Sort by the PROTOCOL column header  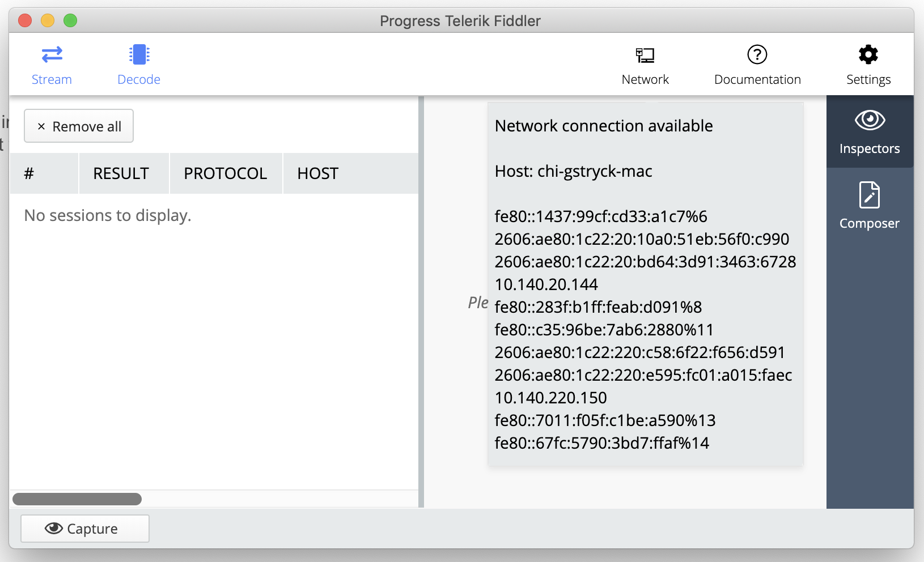(225, 173)
